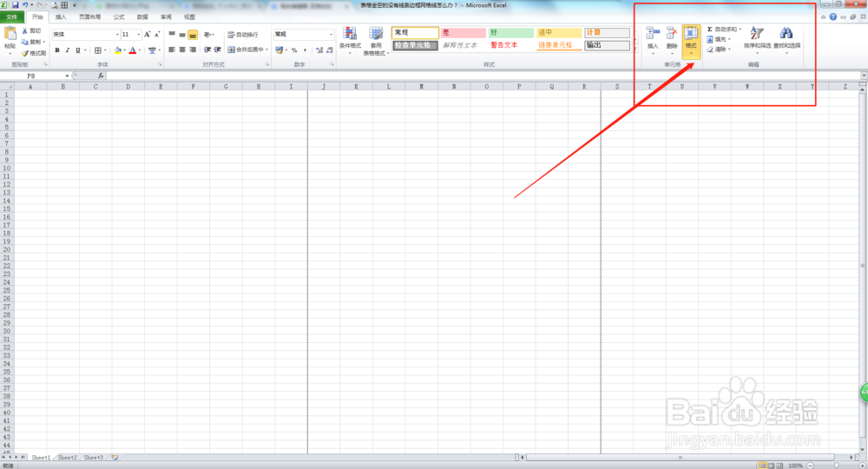This screenshot has width=868, height=469.
Task: Apply red font color A
Action: pos(133,50)
